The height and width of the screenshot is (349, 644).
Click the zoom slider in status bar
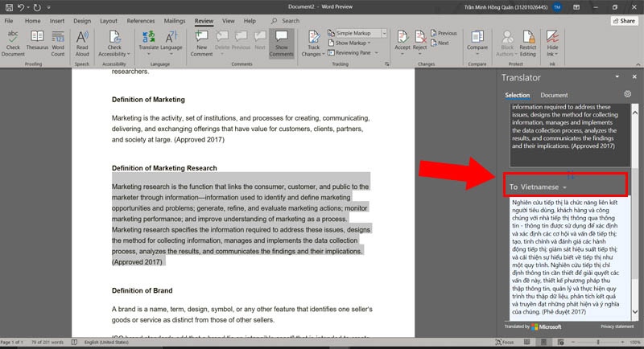point(598,342)
